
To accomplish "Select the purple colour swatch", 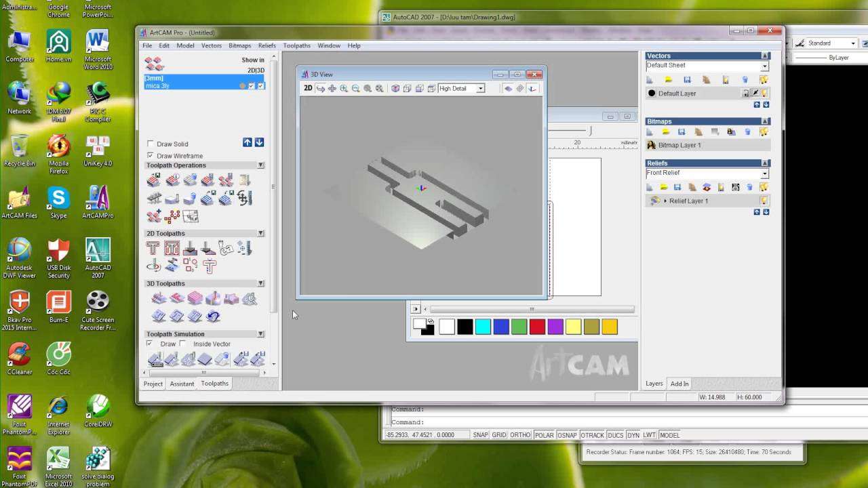I will (x=555, y=327).
